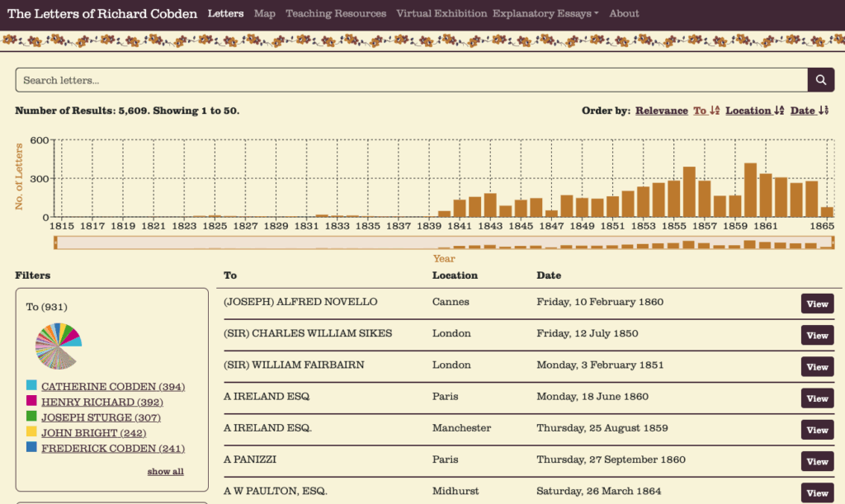Viewport: 845px width, 504px height.
Task: Click the cyan Catherine Cobden swatch
Action: click(31, 386)
